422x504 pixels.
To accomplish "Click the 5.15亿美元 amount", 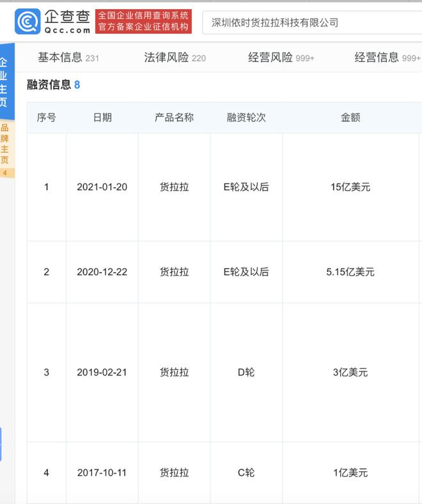I will point(350,272).
